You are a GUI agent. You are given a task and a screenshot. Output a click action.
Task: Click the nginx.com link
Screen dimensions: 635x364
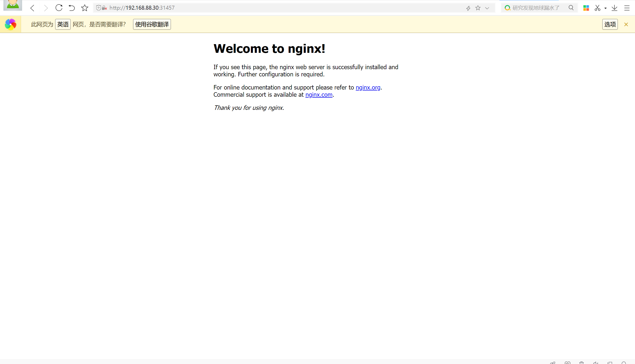(319, 95)
